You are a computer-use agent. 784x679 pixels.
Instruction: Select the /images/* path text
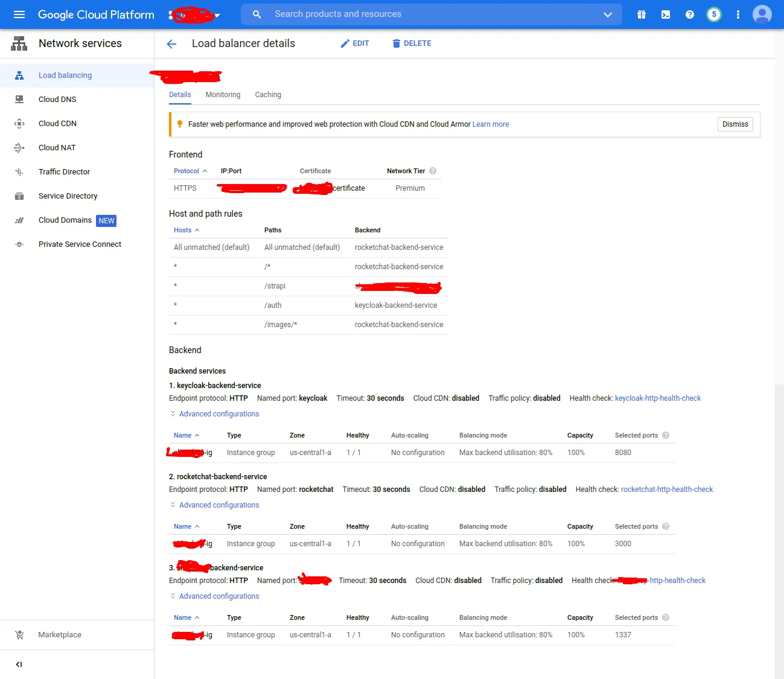tap(281, 325)
